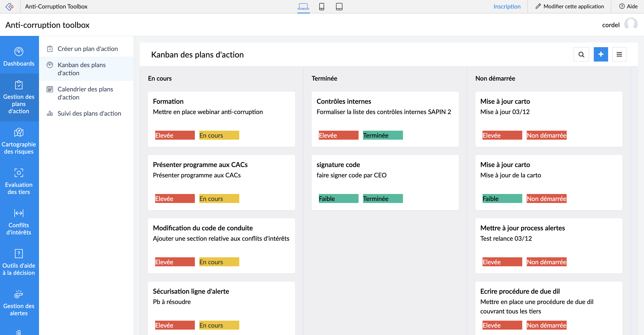Click En cours tag on Modification du code card
This screenshot has height=335, width=644.
tap(219, 262)
